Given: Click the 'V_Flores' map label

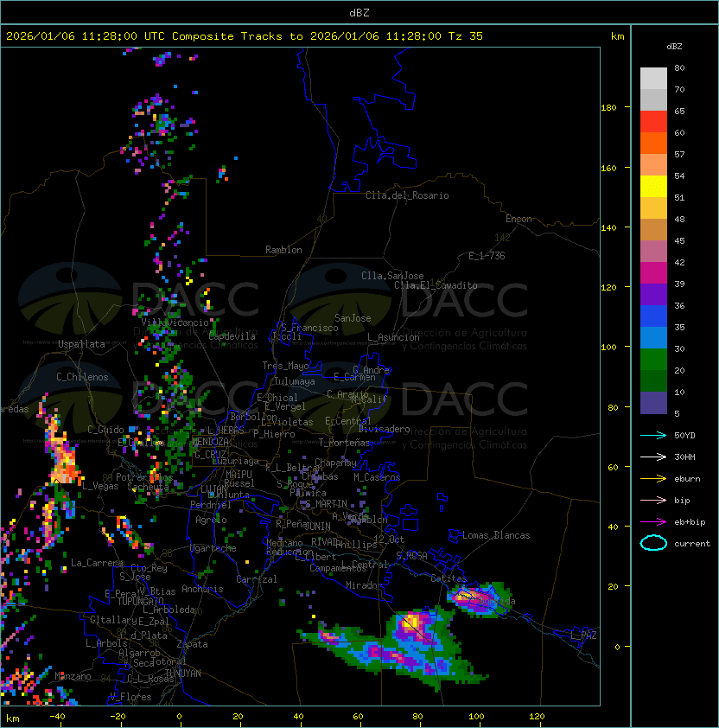Looking at the screenshot, I should pos(130,697).
